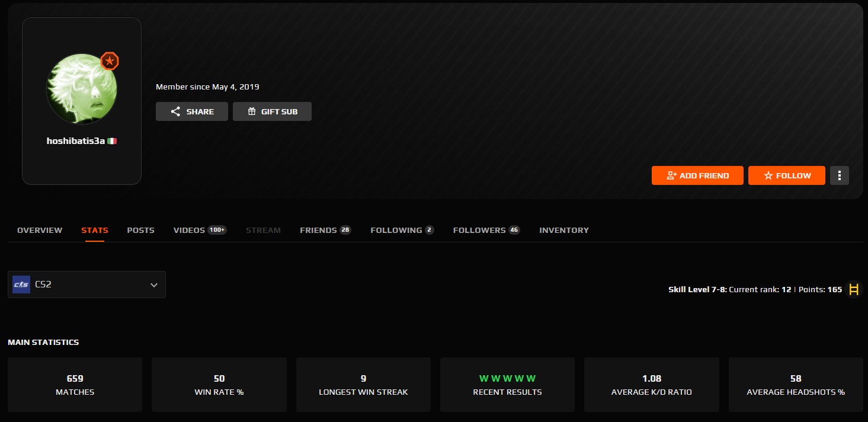Click the yellow ladder rank icon
868x422 pixels.
853,289
